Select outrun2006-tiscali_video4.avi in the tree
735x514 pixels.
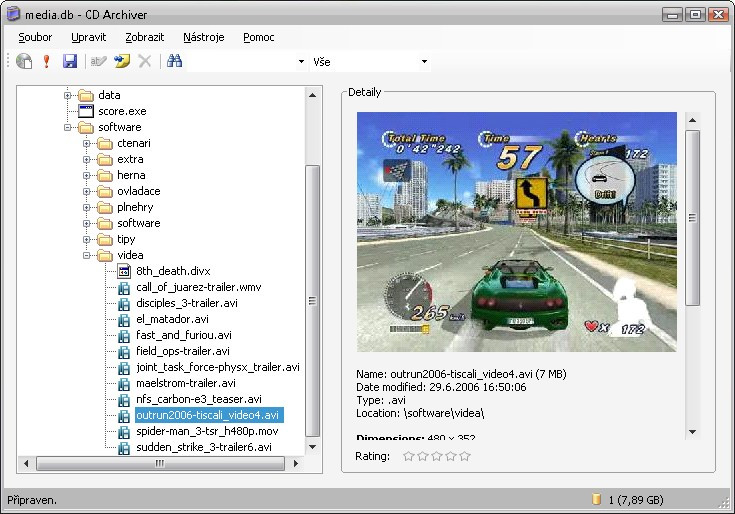tap(209, 415)
